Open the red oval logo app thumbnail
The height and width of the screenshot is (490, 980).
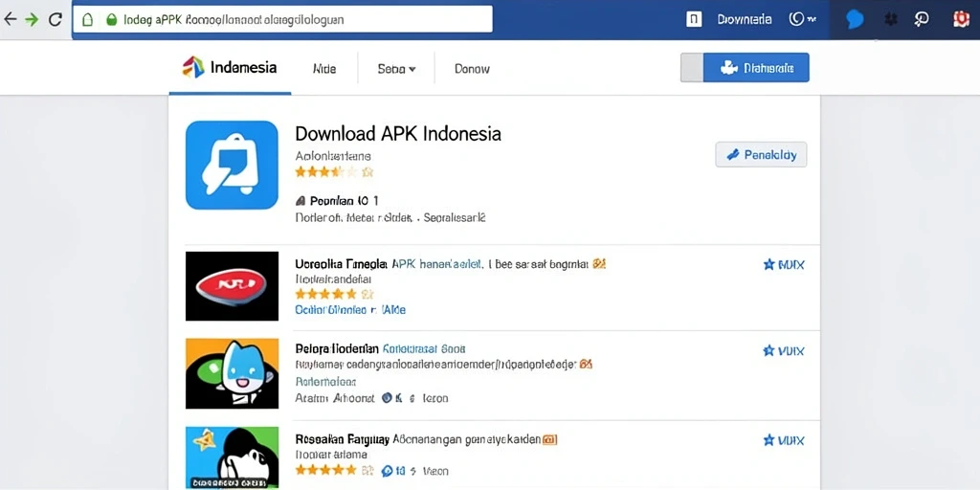pos(232,286)
